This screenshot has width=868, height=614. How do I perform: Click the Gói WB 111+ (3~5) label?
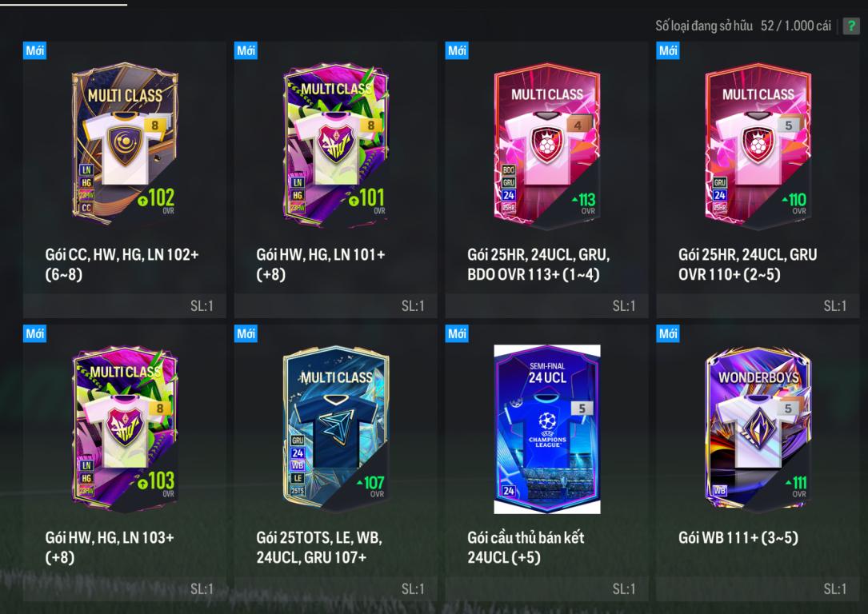pyautogui.click(x=738, y=538)
